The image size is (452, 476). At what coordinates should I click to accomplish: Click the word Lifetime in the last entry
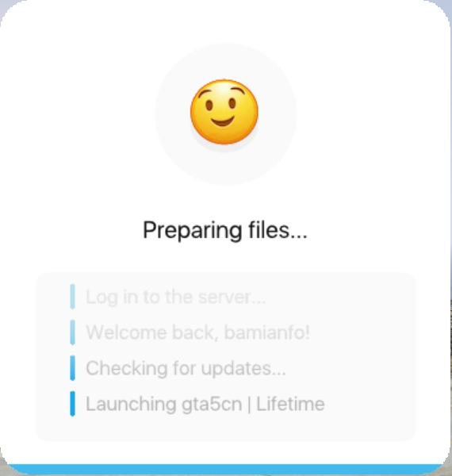pyautogui.click(x=290, y=404)
